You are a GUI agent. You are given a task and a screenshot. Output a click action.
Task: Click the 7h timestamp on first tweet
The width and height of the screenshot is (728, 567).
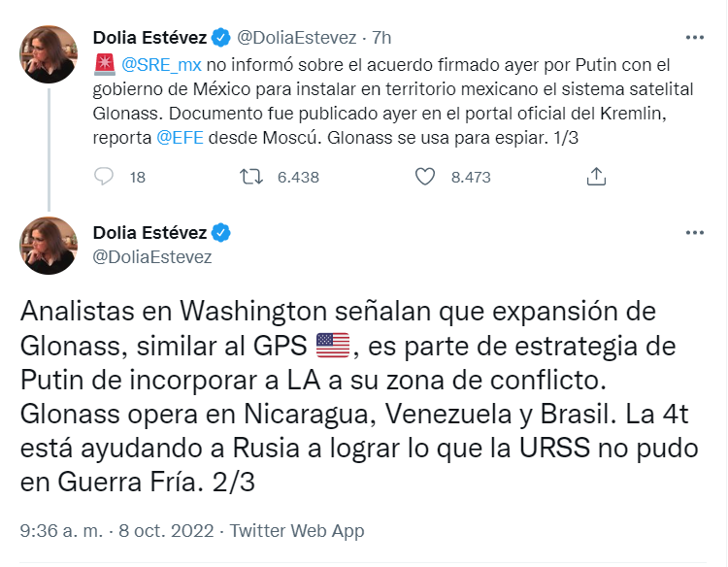point(381,38)
